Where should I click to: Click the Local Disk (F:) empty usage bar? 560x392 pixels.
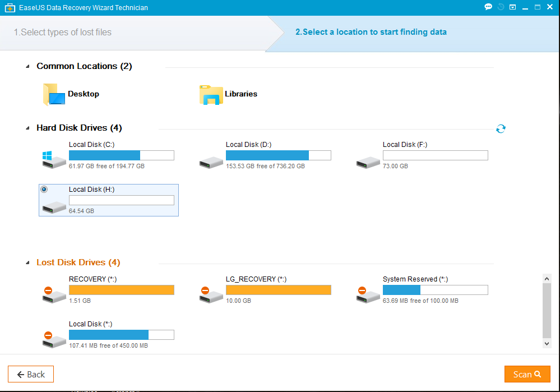436,155
